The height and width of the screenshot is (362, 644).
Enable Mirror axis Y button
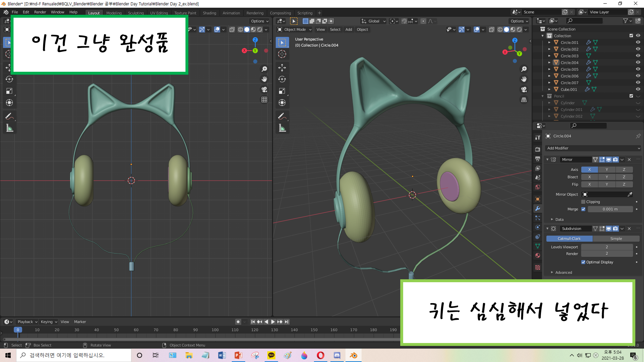click(x=607, y=170)
